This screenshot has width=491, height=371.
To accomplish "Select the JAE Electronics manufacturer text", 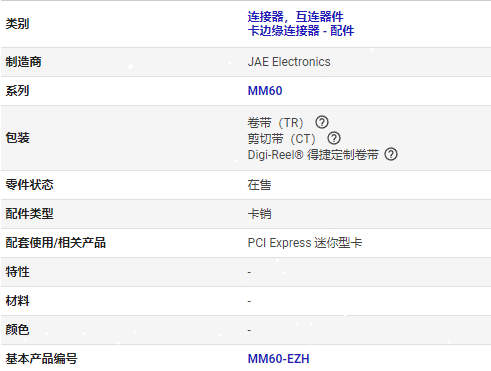I will coord(289,62).
